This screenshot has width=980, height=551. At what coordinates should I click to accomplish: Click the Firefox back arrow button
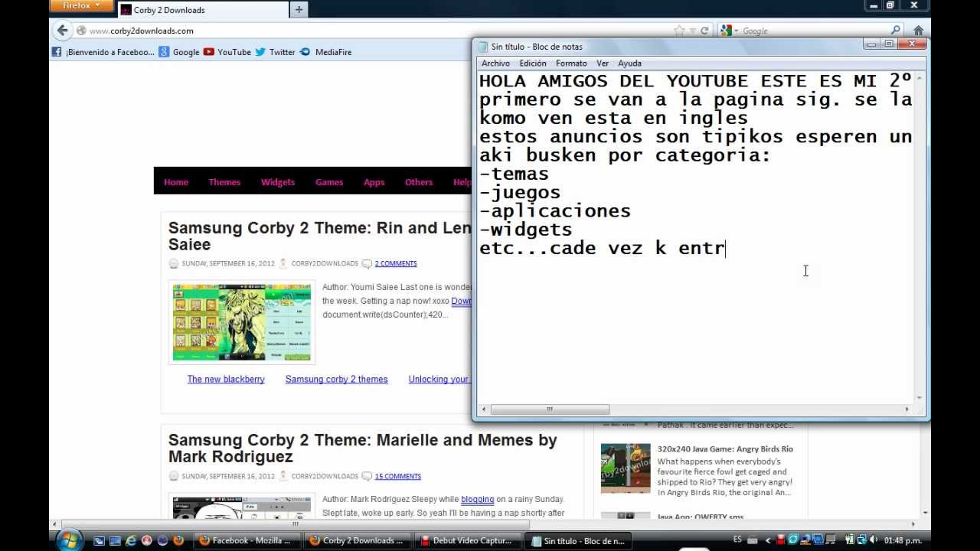click(x=63, y=31)
